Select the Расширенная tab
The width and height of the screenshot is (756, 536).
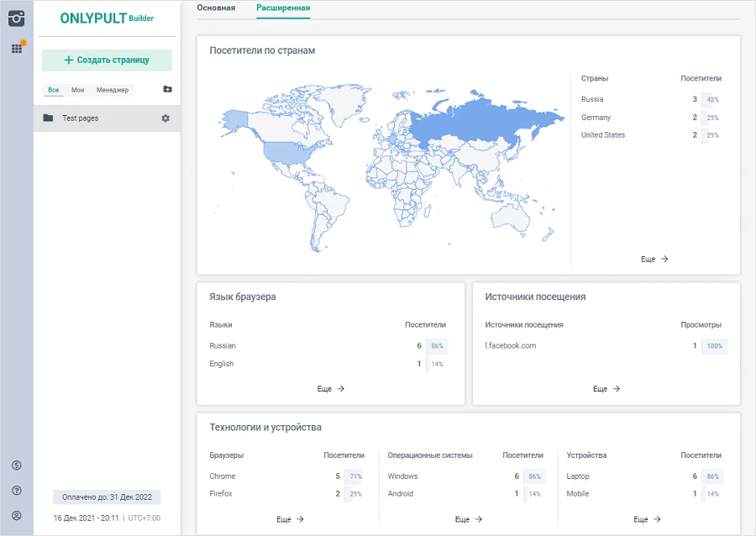283,8
